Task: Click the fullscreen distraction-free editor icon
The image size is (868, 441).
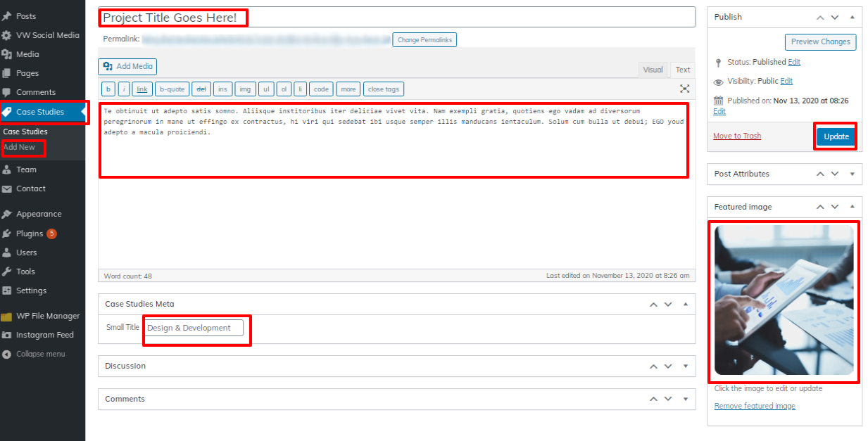Action: [684, 89]
